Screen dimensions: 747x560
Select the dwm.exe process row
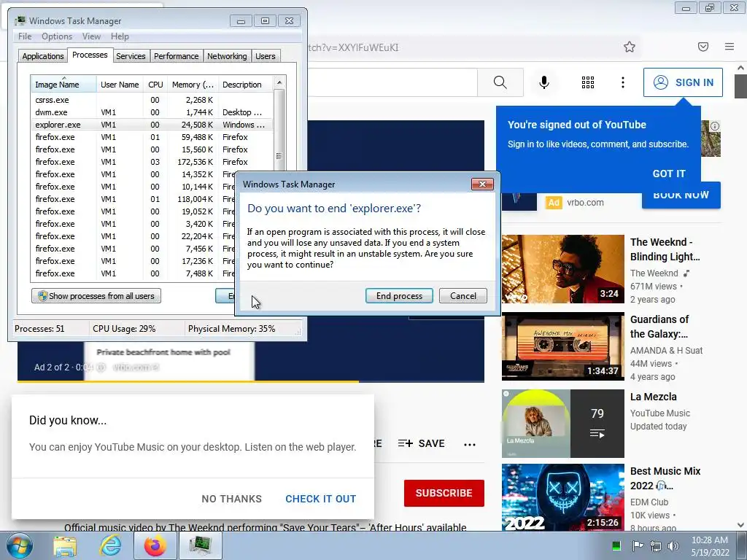152,112
